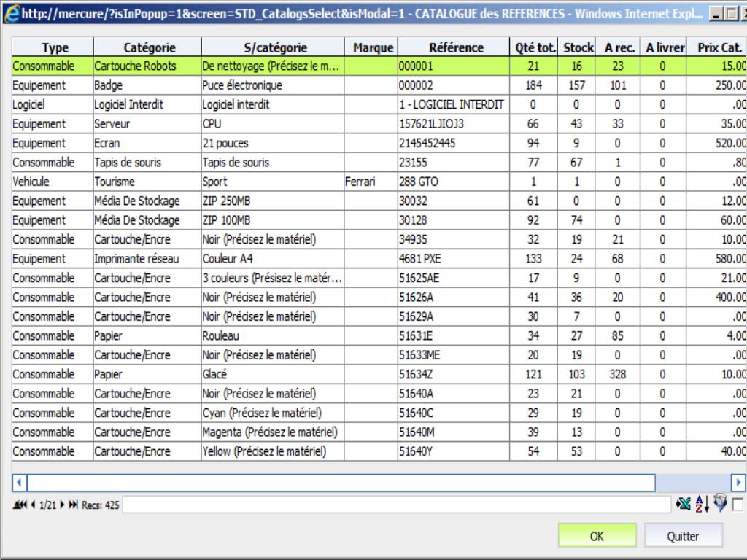Viewport: 747px width, 560px height.
Task: Go to the first page of records
Action: pos(20,505)
